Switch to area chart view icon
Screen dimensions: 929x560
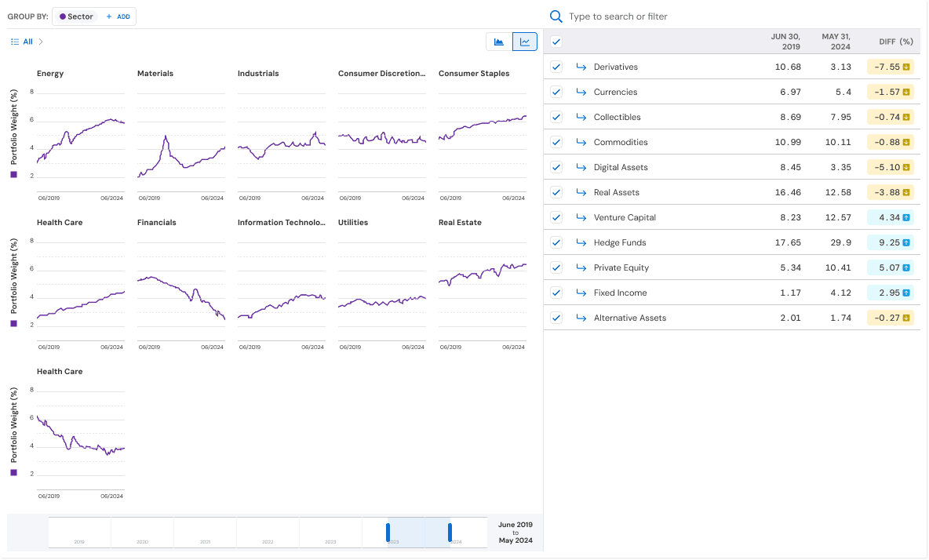pos(499,42)
